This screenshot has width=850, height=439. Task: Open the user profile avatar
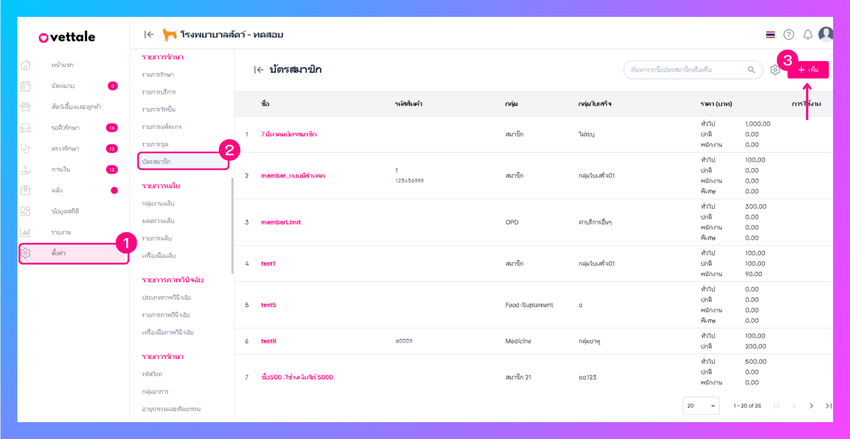825,34
